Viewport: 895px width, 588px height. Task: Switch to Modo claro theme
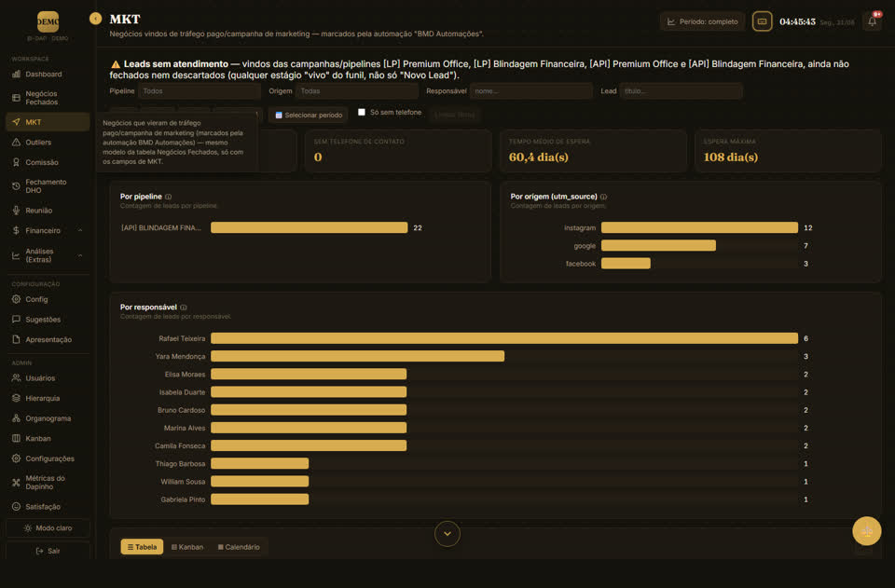tap(48, 528)
